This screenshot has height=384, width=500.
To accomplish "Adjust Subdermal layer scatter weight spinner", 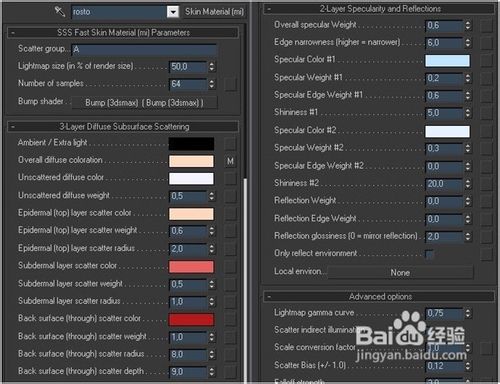I will click(212, 284).
